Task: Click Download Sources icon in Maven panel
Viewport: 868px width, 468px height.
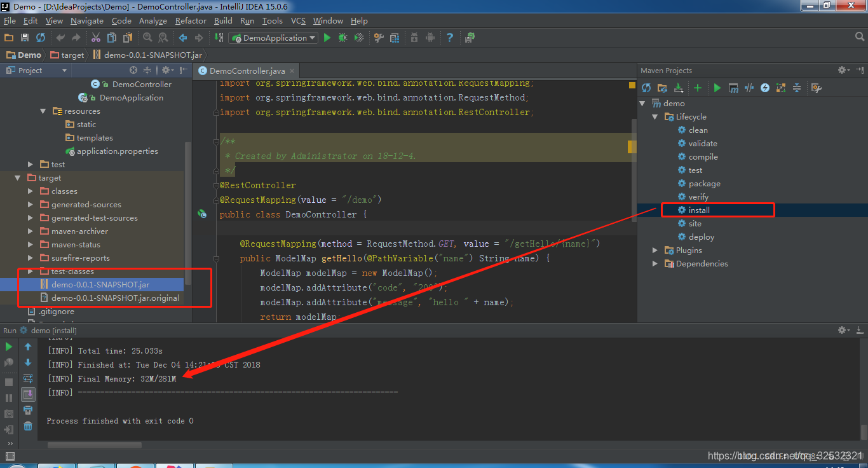Action: [x=678, y=88]
